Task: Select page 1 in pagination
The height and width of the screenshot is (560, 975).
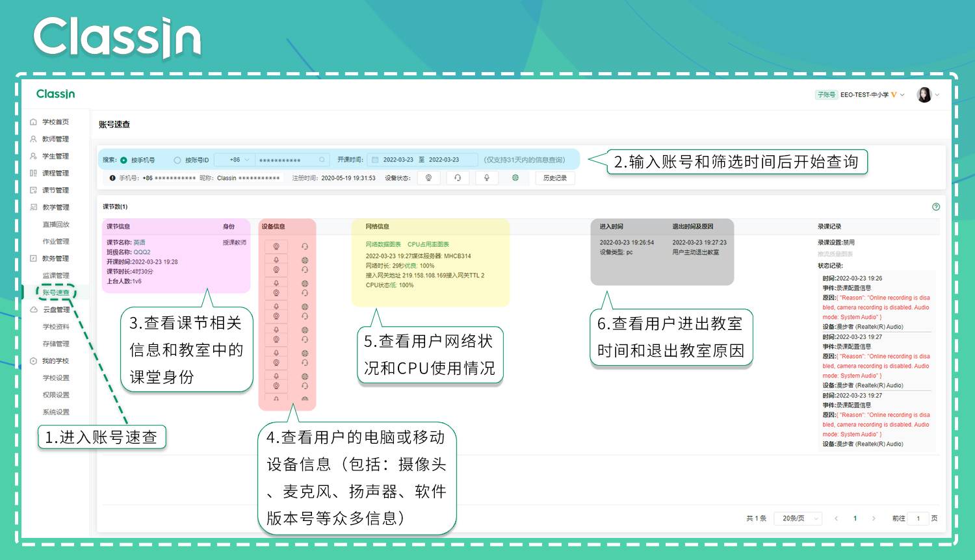Action: point(855,518)
